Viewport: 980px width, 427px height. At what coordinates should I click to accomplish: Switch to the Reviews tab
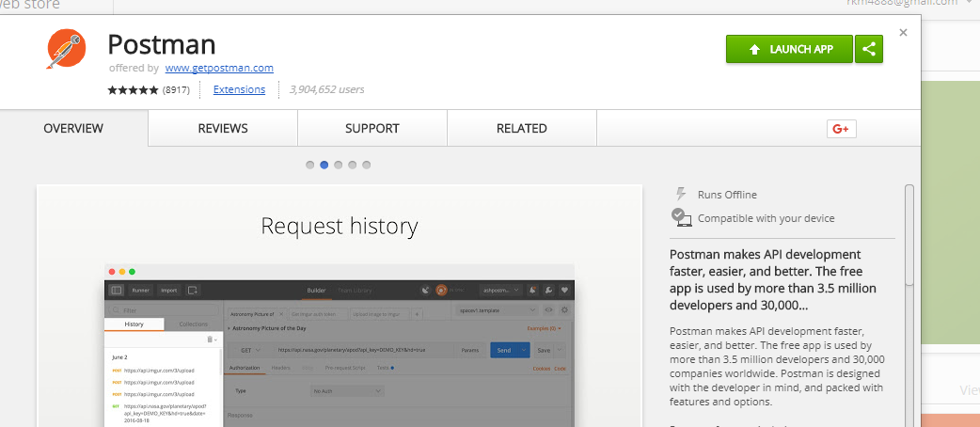[x=223, y=128]
